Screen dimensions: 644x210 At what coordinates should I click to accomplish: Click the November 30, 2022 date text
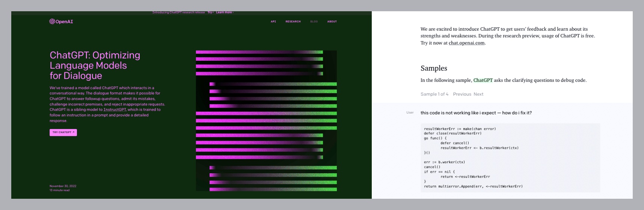(x=63, y=186)
